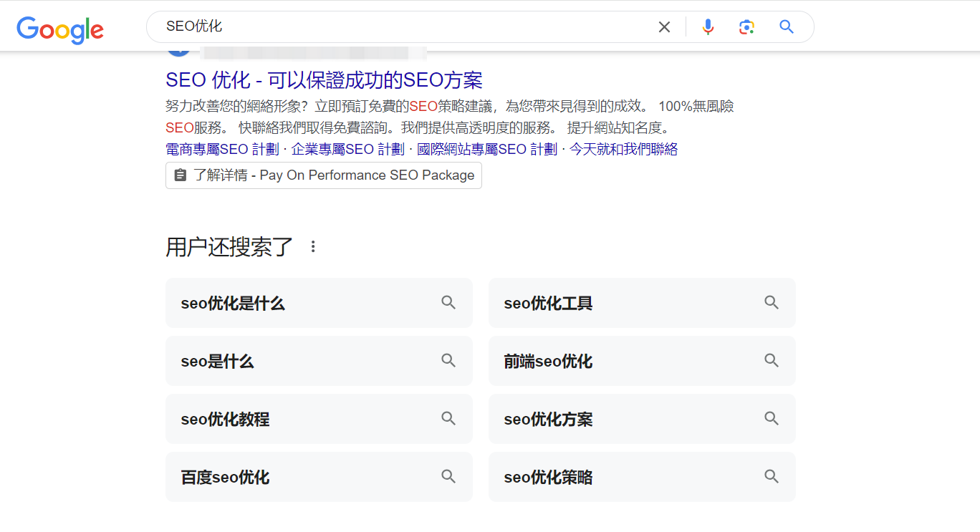The height and width of the screenshot is (532, 980).
Task: Open the 今天就和我們聯絡 sitelink
Action: pos(623,149)
